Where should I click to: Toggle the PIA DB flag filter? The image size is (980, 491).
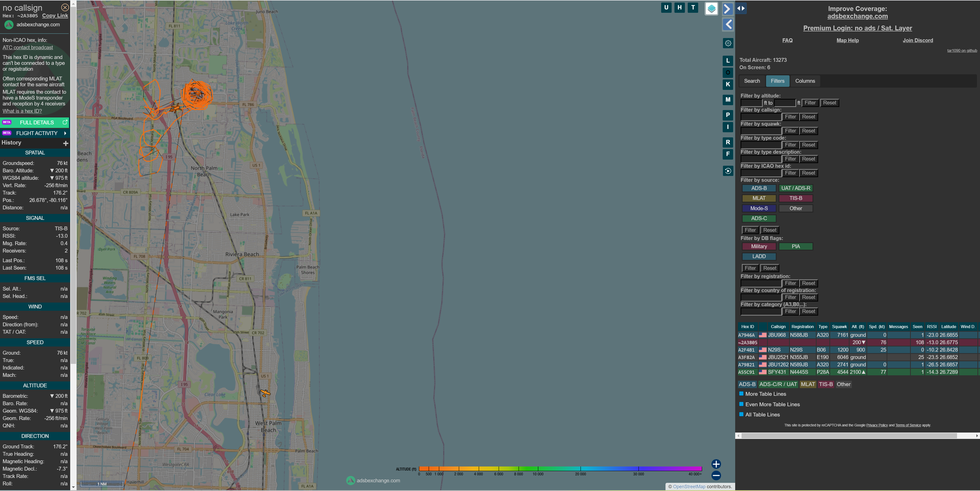click(795, 247)
